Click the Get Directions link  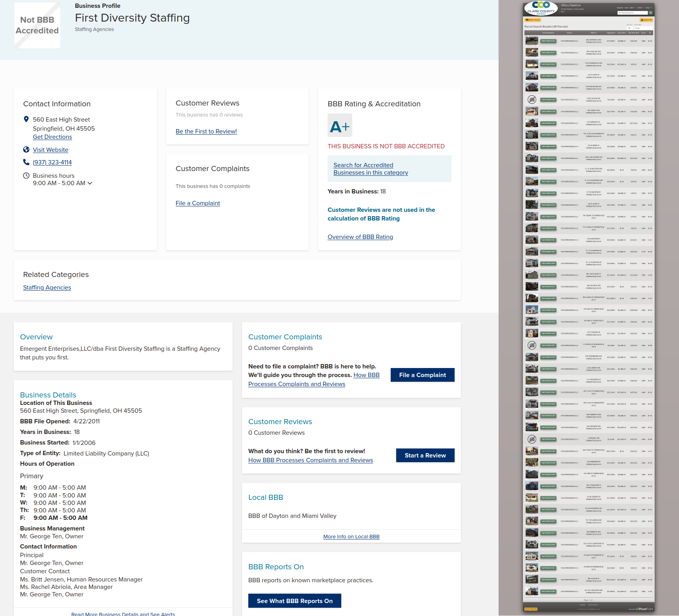(53, 137)
